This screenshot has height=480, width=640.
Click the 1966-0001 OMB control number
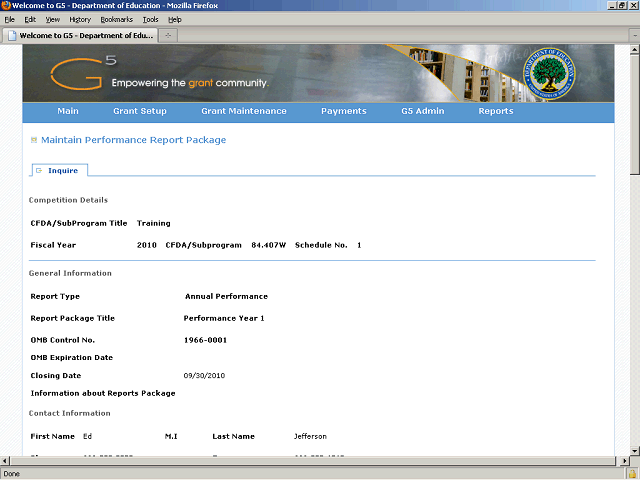(205, 340)
